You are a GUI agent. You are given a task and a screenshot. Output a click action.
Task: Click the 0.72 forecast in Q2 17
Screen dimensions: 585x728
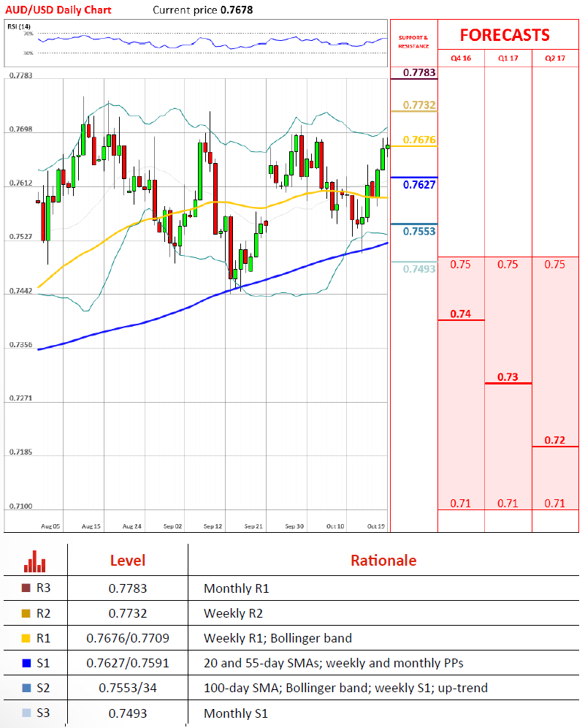coord(555,440)
